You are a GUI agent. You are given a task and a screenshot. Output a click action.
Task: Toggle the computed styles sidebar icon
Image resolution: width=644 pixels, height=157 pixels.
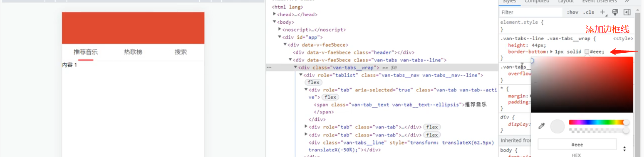[627, 12]
